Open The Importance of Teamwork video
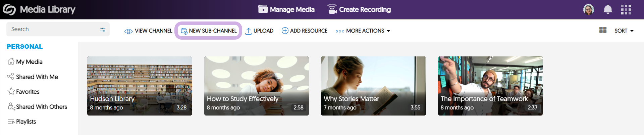This screenshot has height=135, width=644. [490, 86]
